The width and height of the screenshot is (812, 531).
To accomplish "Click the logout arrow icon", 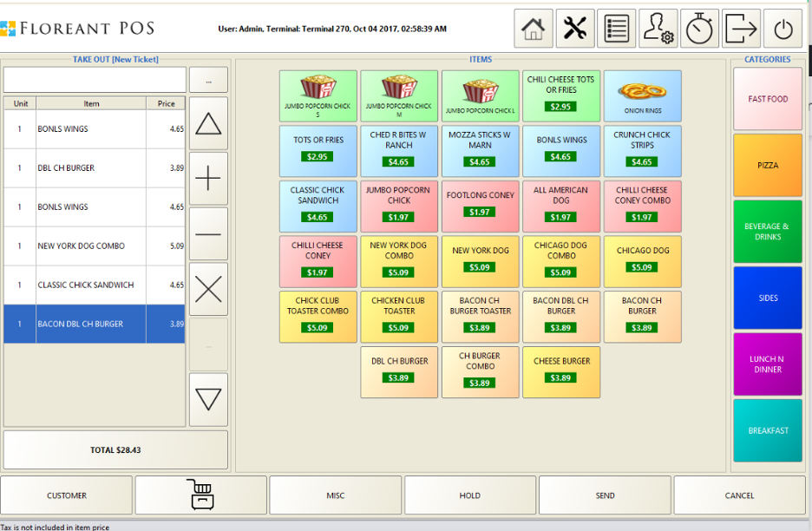I will pyautogui.click(x=741, y=28).
